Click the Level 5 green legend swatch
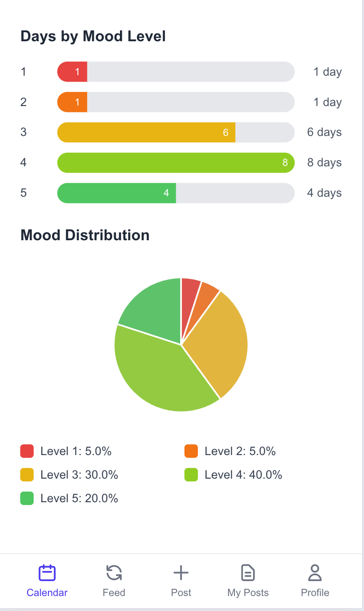This screenshot has height=611, width=364. tap(26, 498)
